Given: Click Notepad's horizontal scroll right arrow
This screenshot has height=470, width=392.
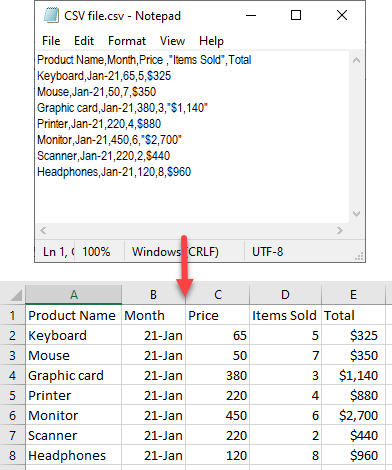Looking at the screenshot, I should 340,230.
